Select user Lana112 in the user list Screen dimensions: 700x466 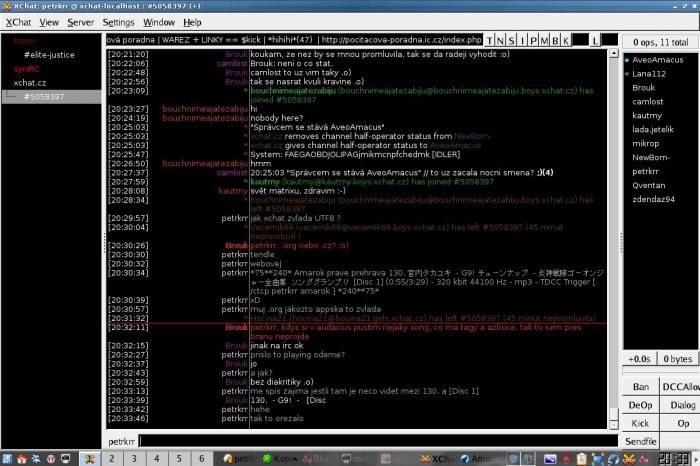click(649, 74)
